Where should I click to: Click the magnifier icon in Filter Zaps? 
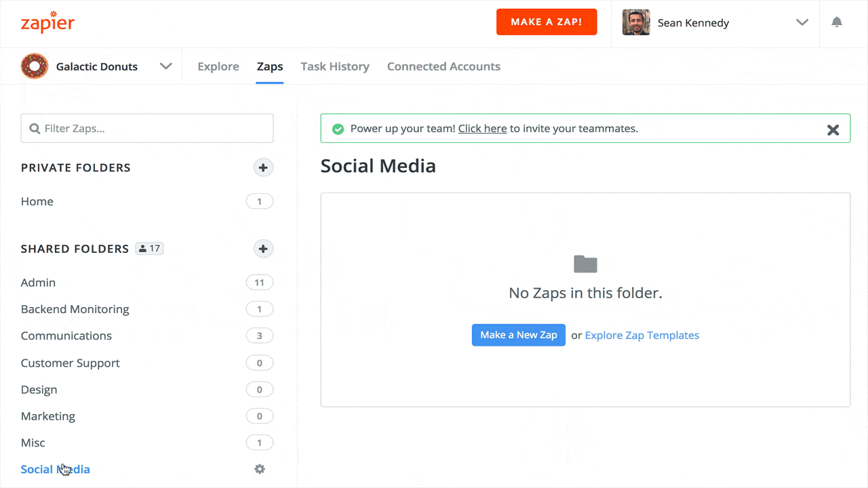(x=35, y=128)
